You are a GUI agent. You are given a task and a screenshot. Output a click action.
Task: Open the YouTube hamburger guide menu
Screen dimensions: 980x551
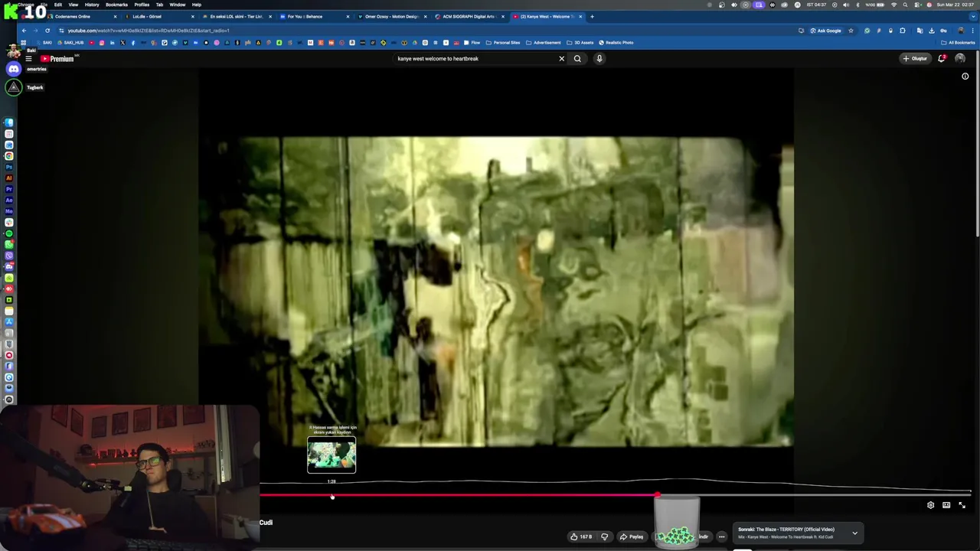pyautogui.click(x=28, y=58)
